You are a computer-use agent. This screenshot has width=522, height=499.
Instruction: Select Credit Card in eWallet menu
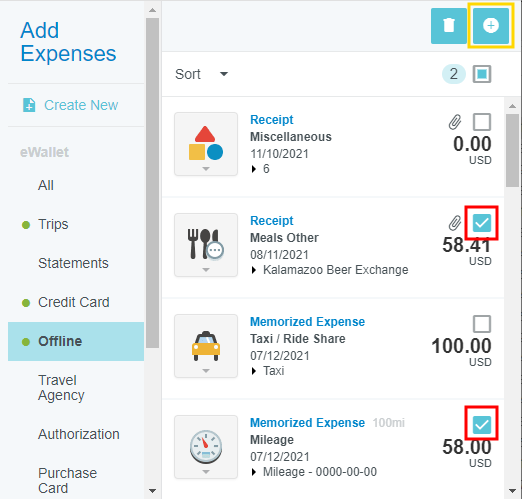(x=74, y=302)
